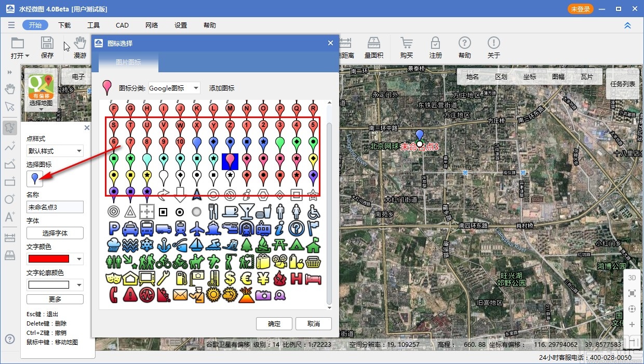
Task: Choose the highlighted pink pin marker
Action: point(230,162)
